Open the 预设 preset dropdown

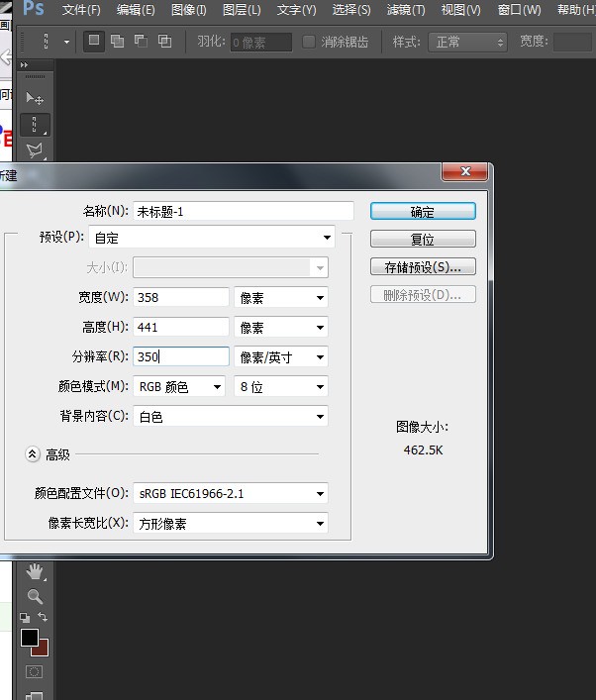point(212,238)
